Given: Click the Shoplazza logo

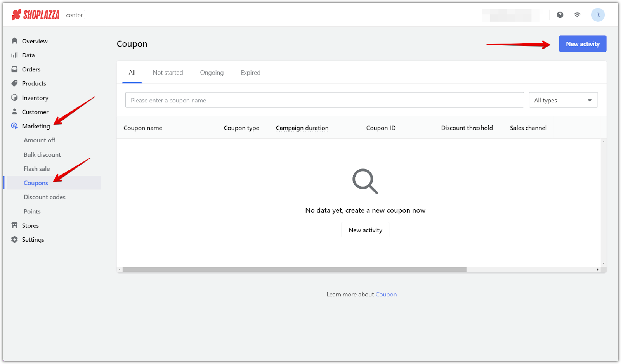Looking at the screenshot, I should pos(35,14).
